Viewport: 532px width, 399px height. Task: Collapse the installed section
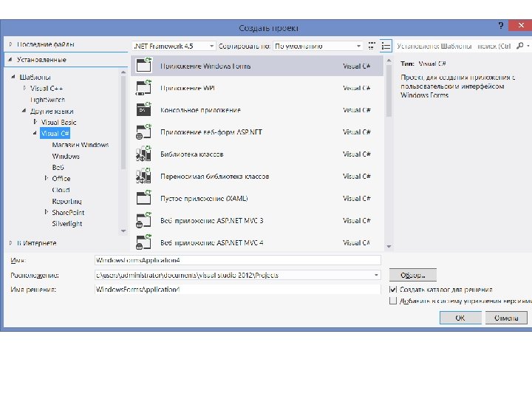point(10,60)
